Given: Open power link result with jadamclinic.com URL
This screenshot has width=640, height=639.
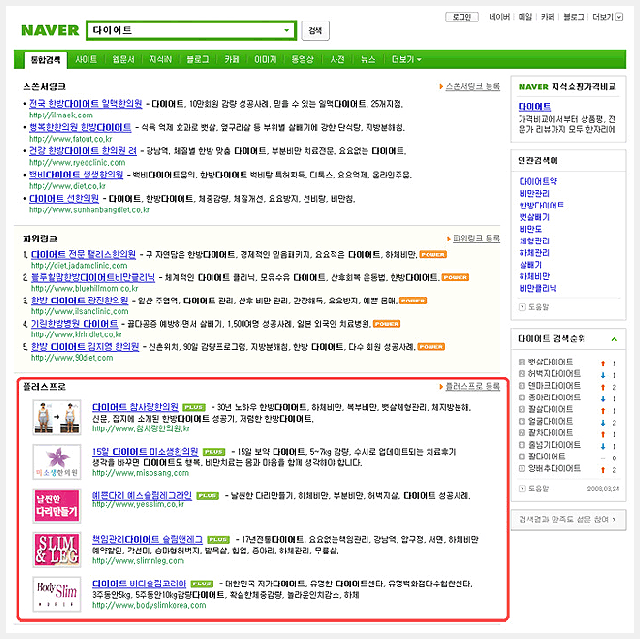Looking at the screenshot, I should point(83,255).
